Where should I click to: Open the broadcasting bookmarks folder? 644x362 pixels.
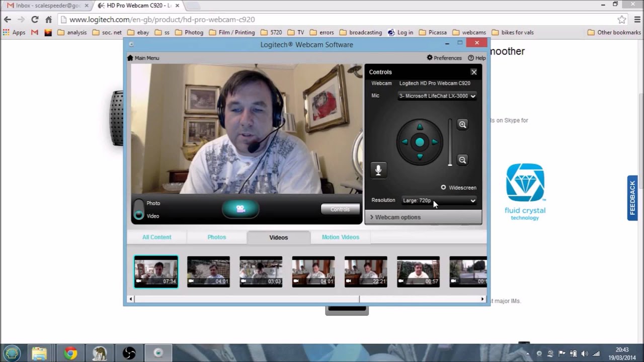(x=361, y=32)
